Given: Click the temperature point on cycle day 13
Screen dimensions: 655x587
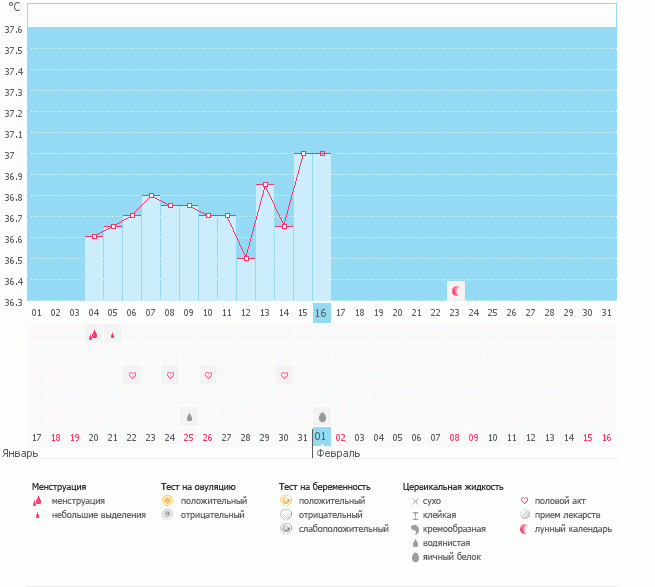Looking at the screenshot, I should (x=265, y=184).
